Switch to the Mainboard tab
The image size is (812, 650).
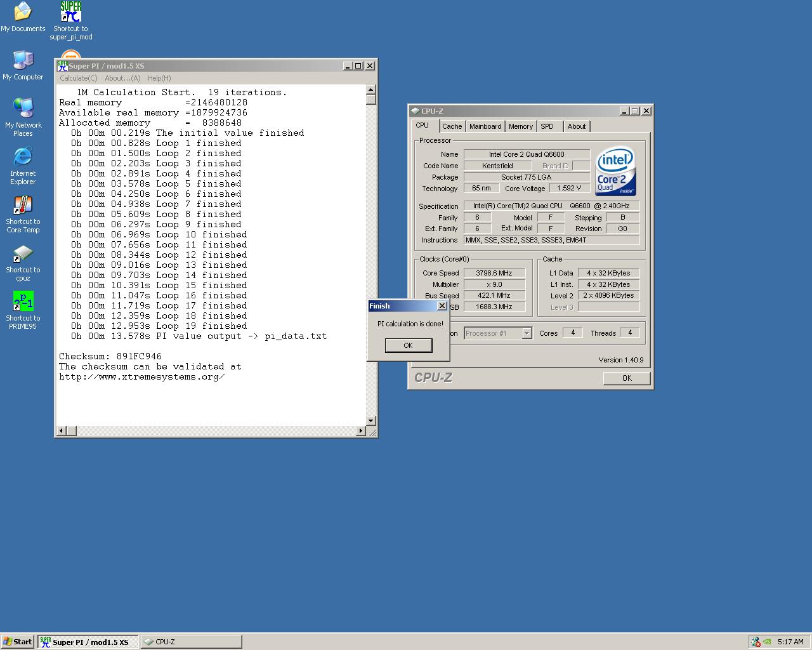(x=485, y=126)
